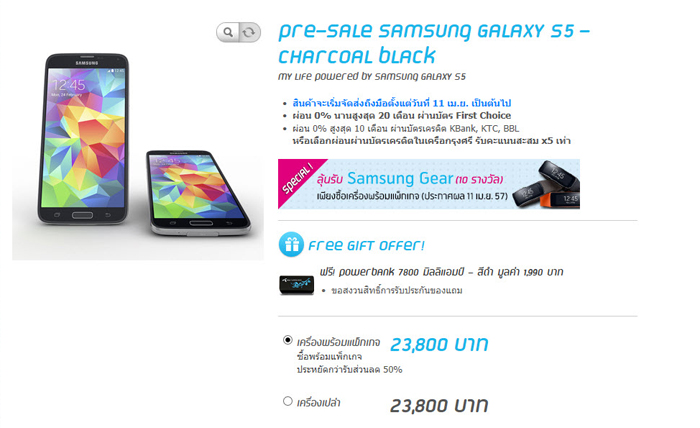Image resolution: width=700 pixels, height=428 pixels.
Task: Open the Samsung Gear lucky draw banner
Action: (429, 184)
